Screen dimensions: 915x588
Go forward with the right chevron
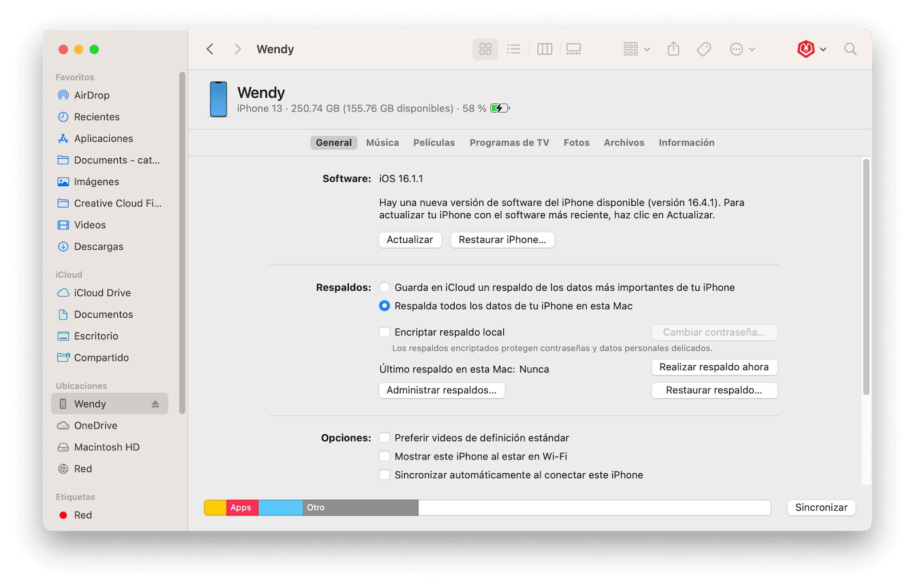pyautogui.click(x=237, y=49)
